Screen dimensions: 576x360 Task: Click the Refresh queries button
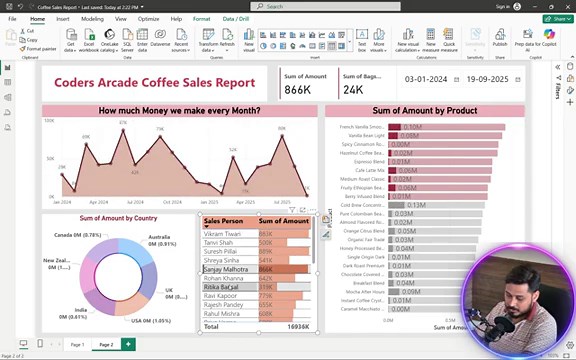pos(227,40)
